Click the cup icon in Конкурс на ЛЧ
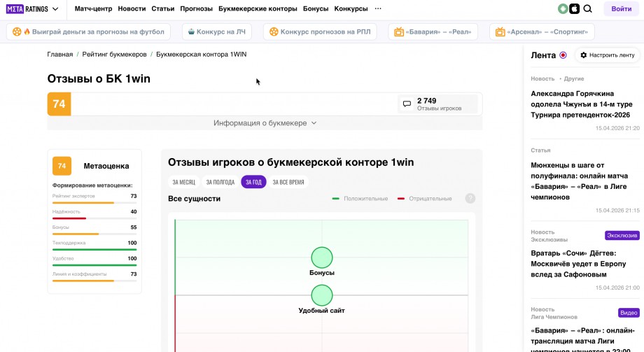This screenshot has height=352, width=644. (191, 31)
